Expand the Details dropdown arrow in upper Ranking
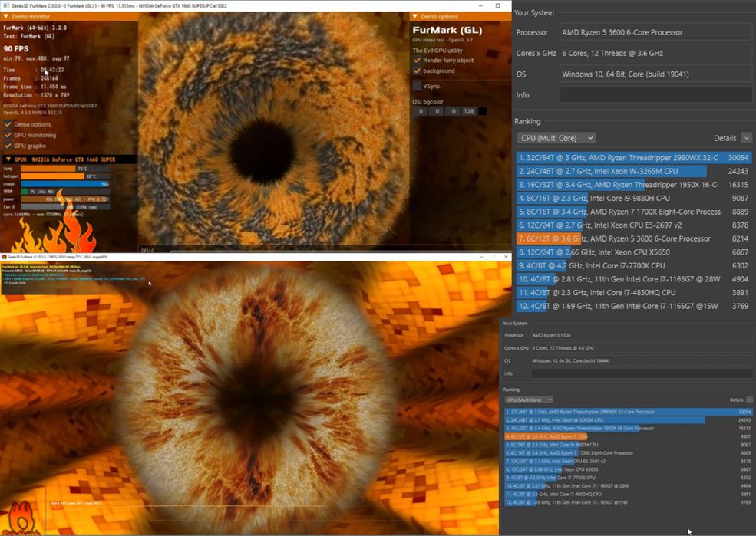 click(x=746, y=138)
